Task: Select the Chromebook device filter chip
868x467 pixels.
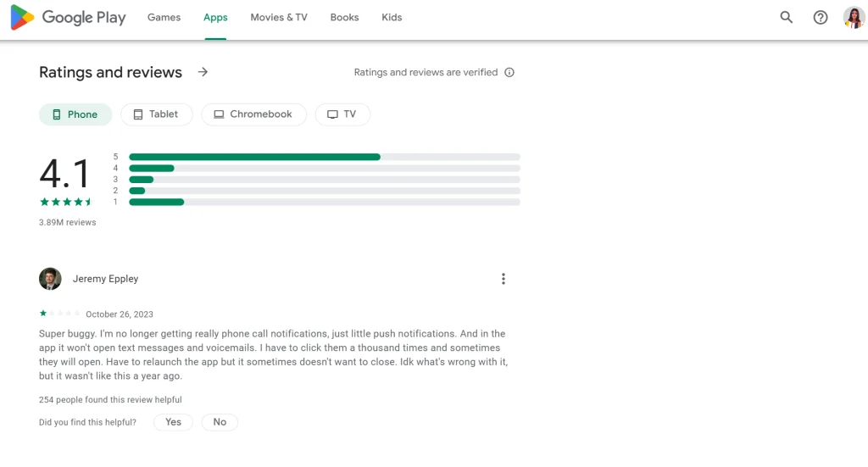Action: [x=253, y=114]
